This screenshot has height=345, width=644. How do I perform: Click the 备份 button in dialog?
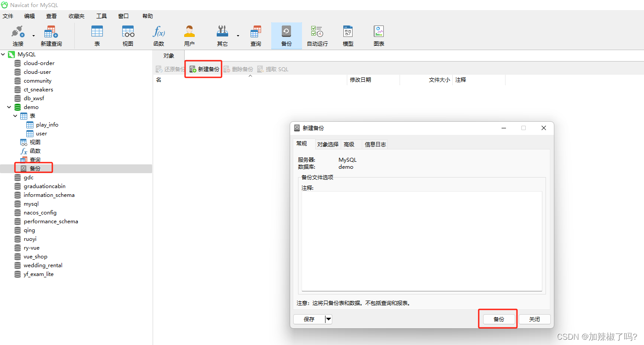[499, 320]
